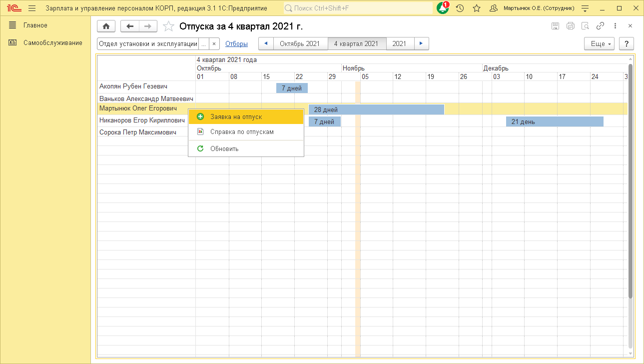Click the department filter field
The image size is (644, 364).
148,43
